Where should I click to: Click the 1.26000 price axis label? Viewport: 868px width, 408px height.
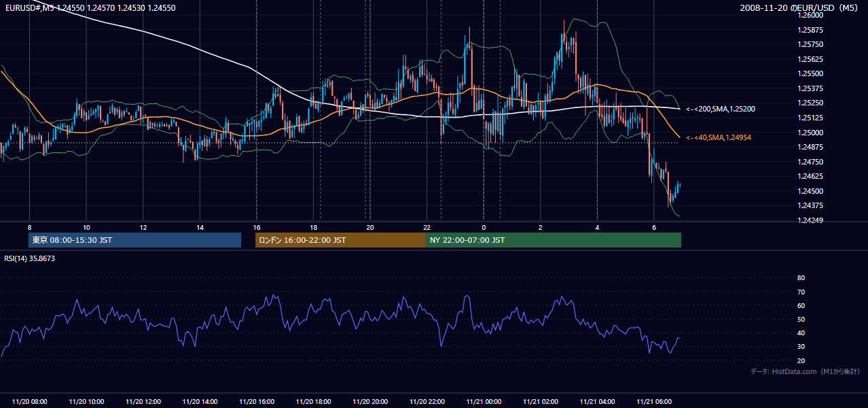(x=809, y=14)
